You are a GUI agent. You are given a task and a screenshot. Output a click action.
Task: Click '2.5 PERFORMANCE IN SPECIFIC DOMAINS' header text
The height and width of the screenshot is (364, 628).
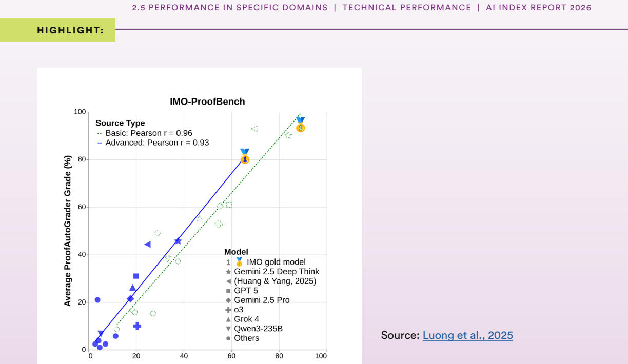pyautogui.click(x=230, y=8)
